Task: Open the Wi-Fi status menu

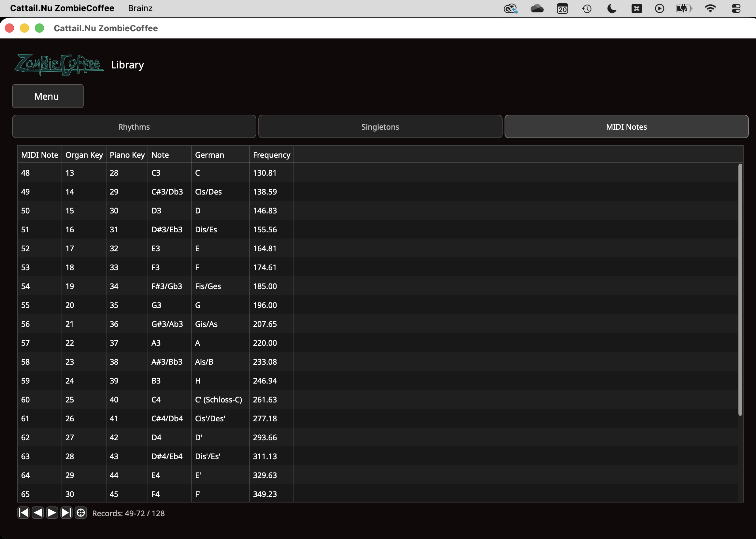Action: pos(710,8)
